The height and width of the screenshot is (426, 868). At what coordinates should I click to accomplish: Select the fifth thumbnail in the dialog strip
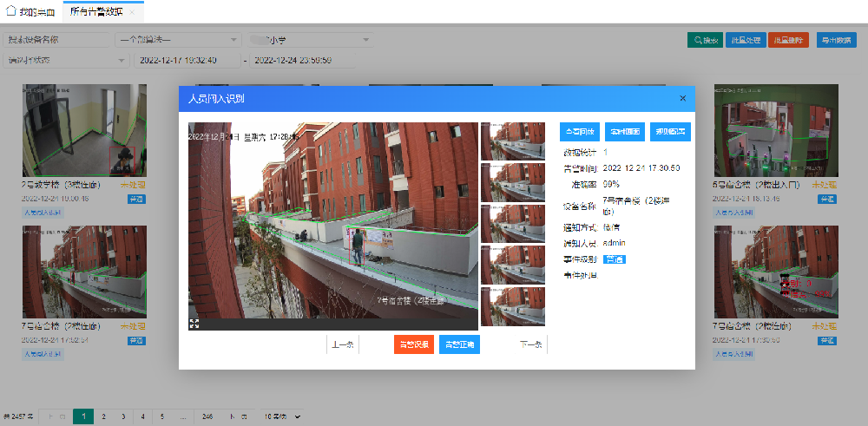(513, 306)
